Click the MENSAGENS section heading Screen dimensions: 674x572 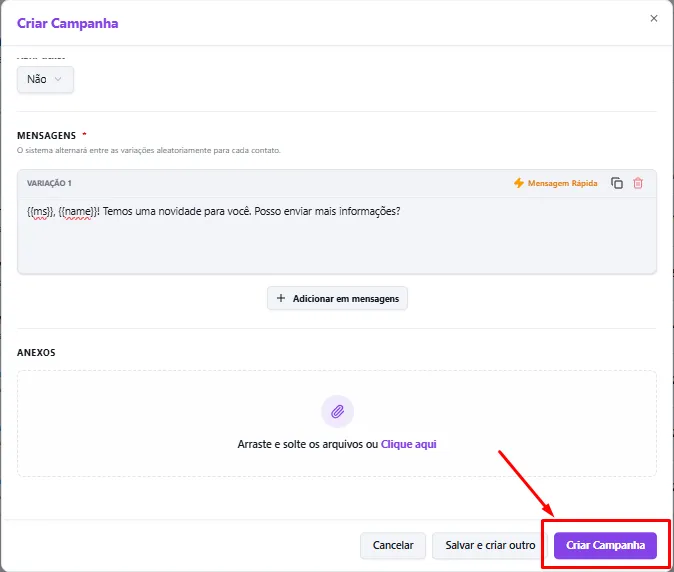(46, 136)
